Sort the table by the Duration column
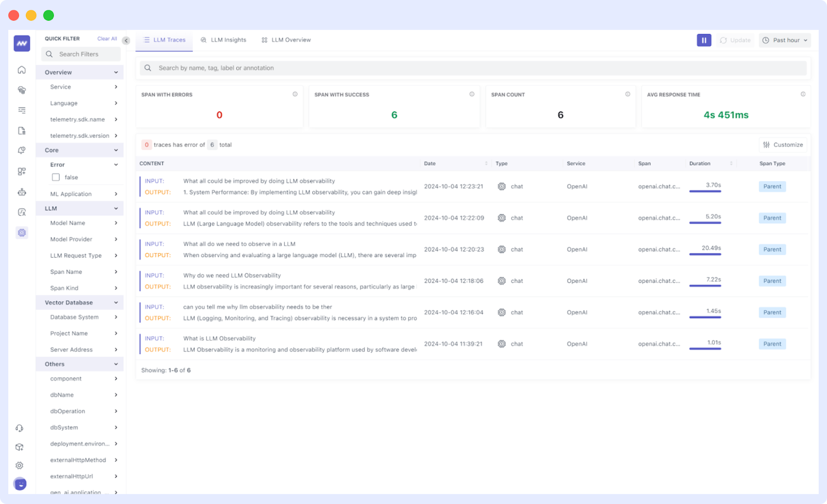The width and height of the screenshot is (827, 504). (730, 163)
